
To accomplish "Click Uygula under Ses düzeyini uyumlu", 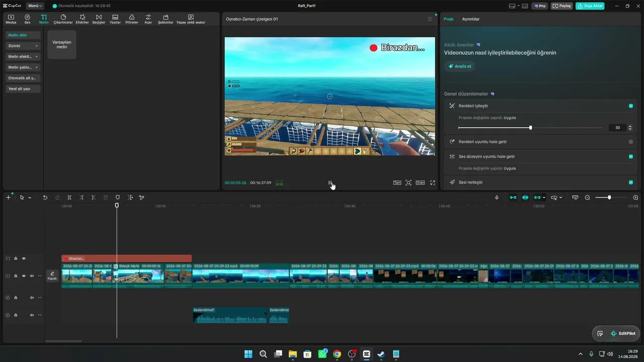I will (x=510, y=168).
